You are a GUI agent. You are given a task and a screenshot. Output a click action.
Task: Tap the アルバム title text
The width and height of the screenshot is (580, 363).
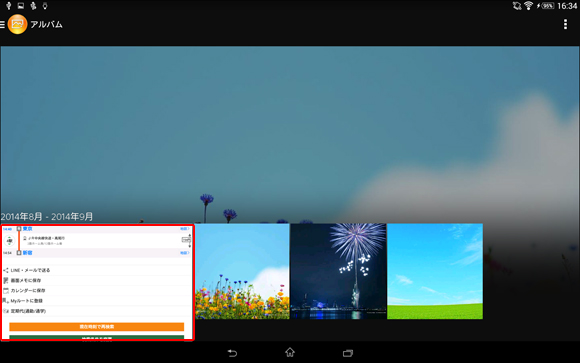[46, 24]
